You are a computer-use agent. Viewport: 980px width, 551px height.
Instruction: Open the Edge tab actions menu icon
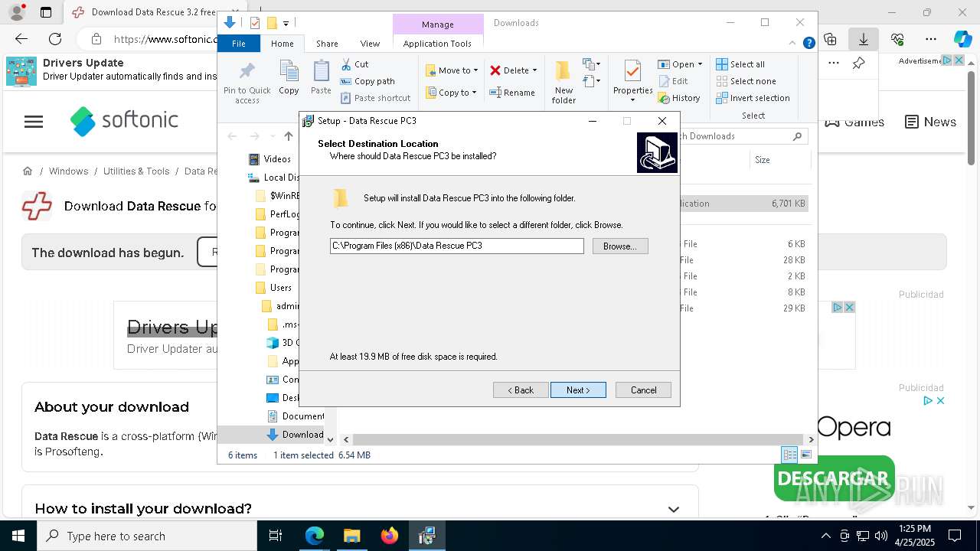coord(46,12)
